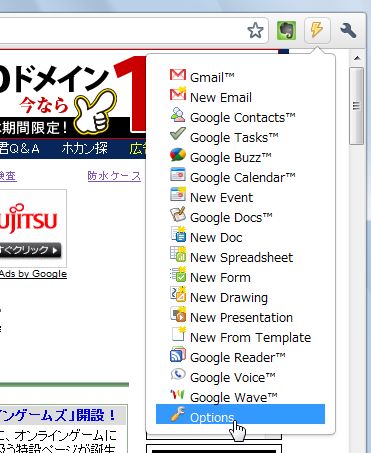371x453 pixels.
Task: Click the Google Tasks checkmark icon
Action: [x=178, y=134]
